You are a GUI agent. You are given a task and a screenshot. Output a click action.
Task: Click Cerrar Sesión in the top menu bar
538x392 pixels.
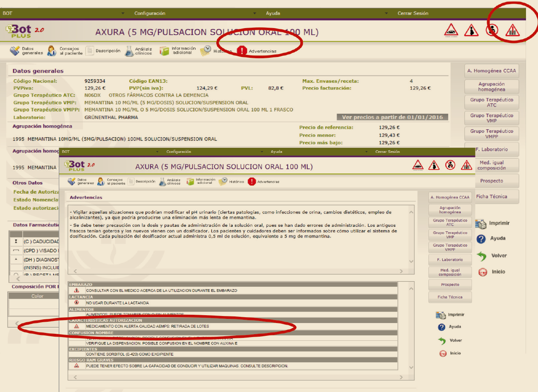[413, 14]
